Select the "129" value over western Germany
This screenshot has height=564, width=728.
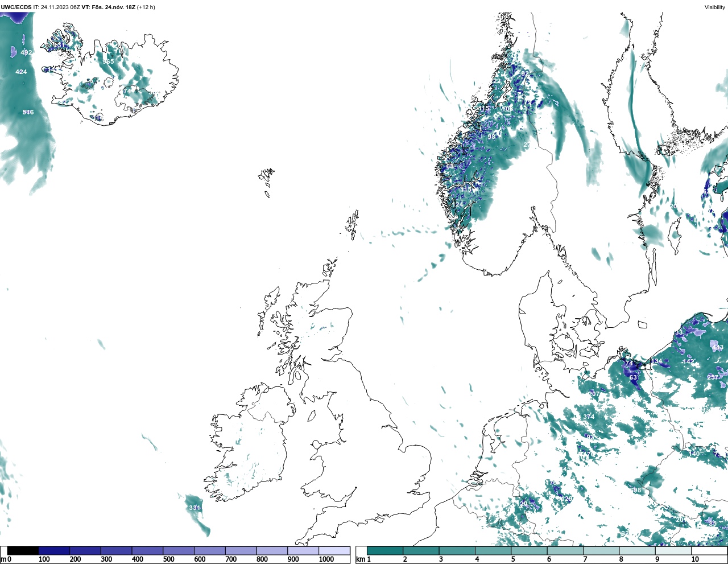tap(567, 499)
